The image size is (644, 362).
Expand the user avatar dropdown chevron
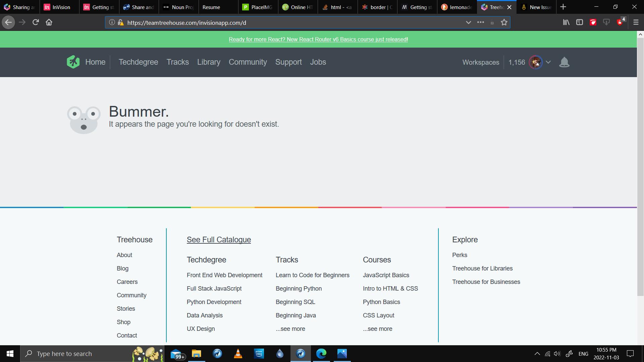click(548, 62)
